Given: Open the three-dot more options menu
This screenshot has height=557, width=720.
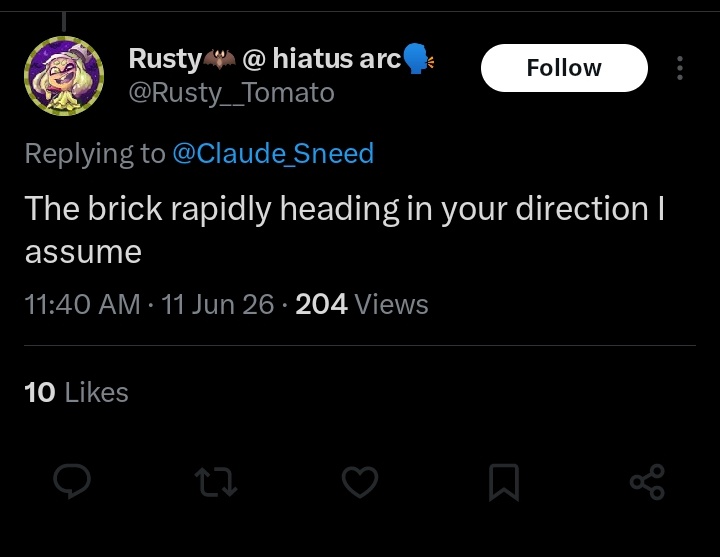Looking at the screenshot, I should [x=680, y=68].
